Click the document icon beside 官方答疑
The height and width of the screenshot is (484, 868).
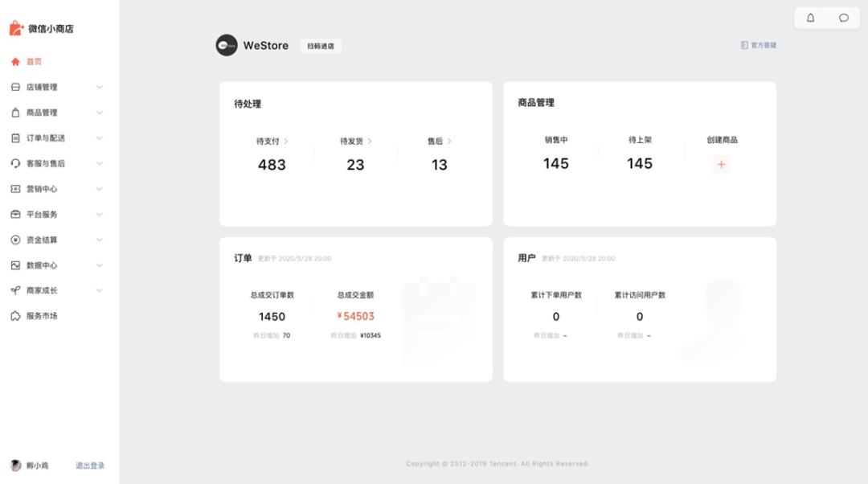(744, 45)
